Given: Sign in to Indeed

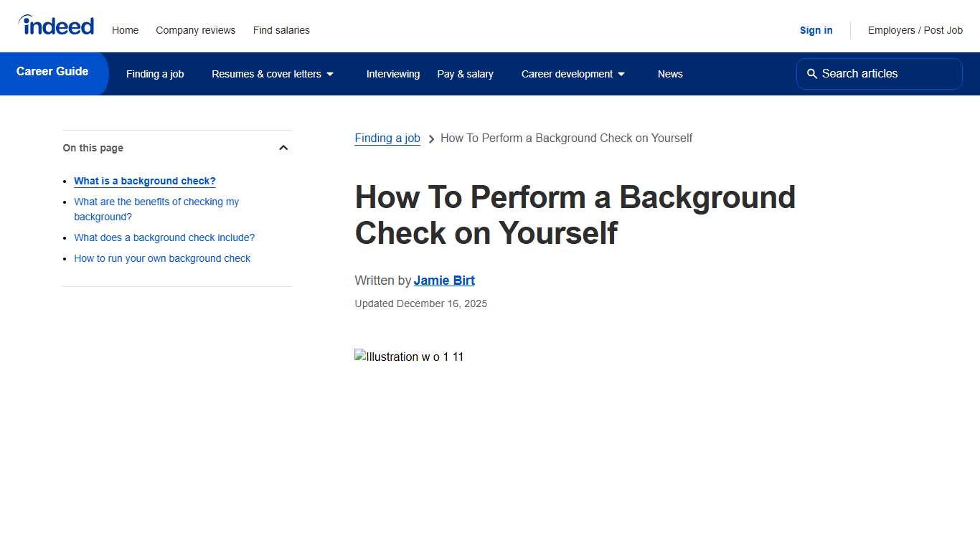Looking at the screenshot, I should [x=816, y=30].
